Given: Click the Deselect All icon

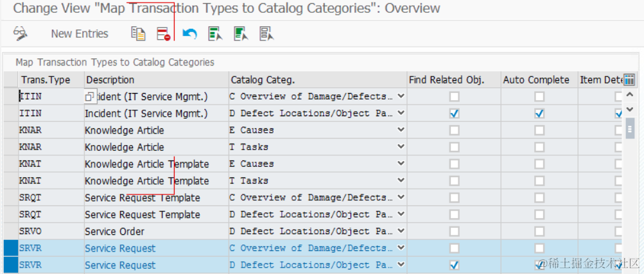Looking at the screenshot, I should [x=266, y=33].
